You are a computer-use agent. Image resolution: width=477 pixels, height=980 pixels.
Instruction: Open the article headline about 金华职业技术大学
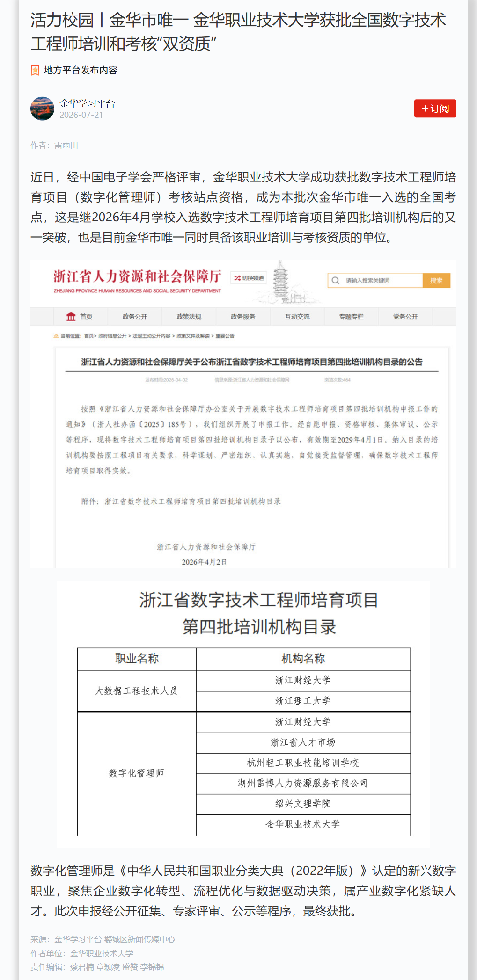(238, 32)
